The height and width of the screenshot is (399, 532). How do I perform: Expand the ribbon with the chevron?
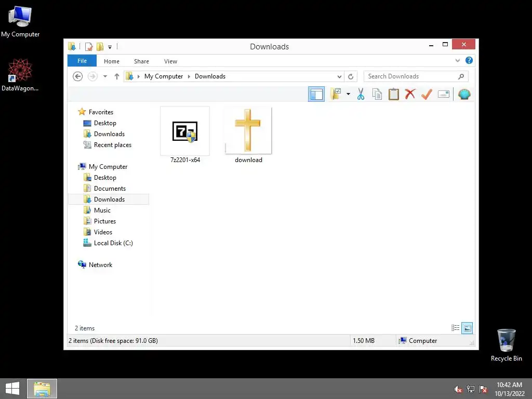click(x=457, y=60)
